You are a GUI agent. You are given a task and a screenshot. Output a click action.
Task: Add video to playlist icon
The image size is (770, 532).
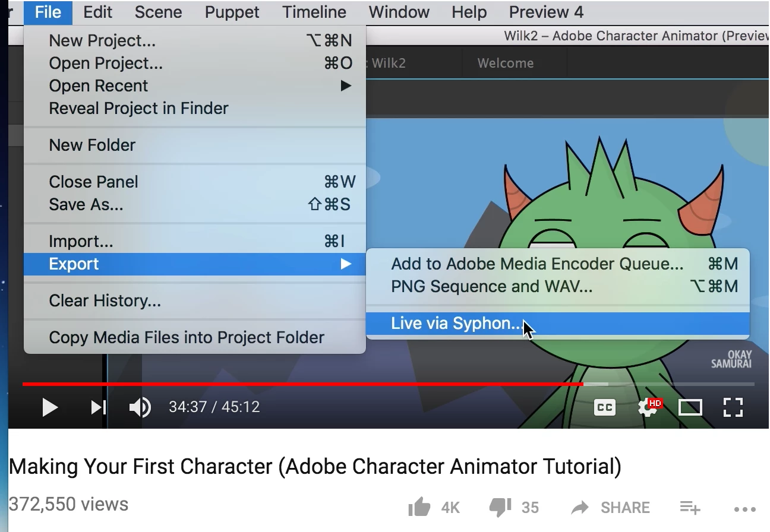pos(690,508)
